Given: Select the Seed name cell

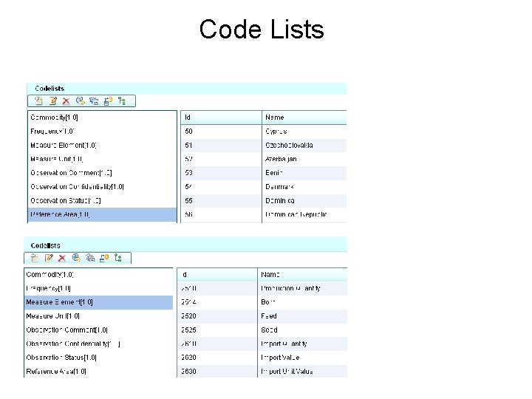Looking at the screenshot, I should click(x=302, y=330).
